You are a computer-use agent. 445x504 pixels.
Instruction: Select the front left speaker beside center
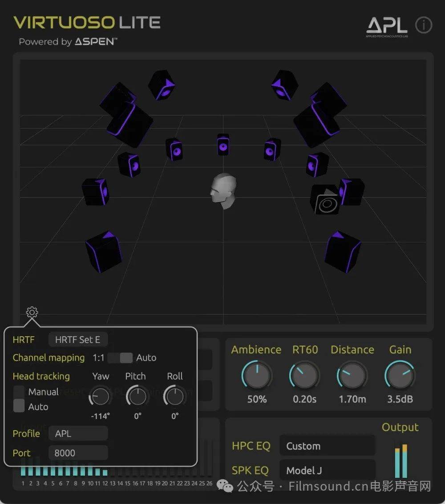pos(174,150)
